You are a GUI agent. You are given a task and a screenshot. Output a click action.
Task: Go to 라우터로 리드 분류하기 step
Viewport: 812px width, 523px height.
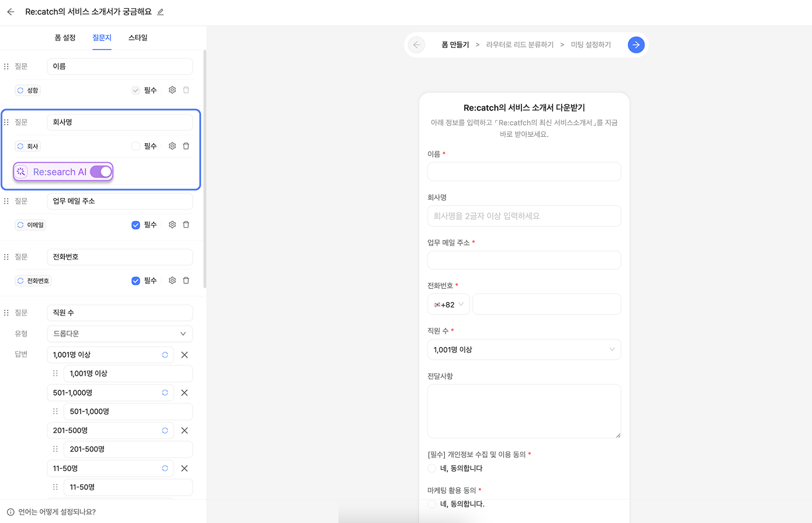(520, 44)
